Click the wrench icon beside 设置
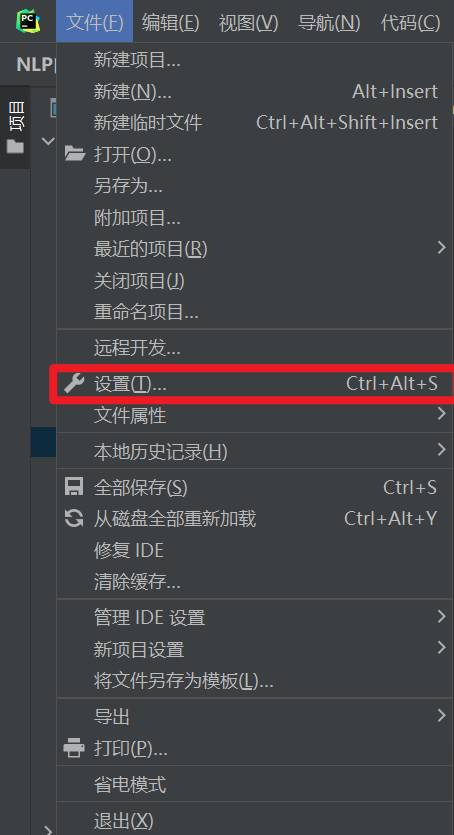 (x=74, y=383)
